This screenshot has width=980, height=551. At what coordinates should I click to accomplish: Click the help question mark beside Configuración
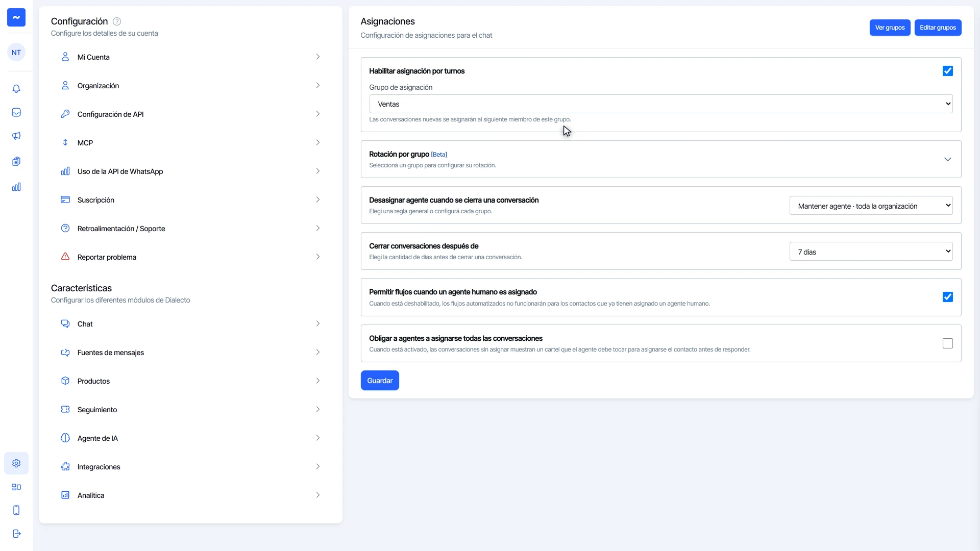pyautogui.click(x=117, y=21)
